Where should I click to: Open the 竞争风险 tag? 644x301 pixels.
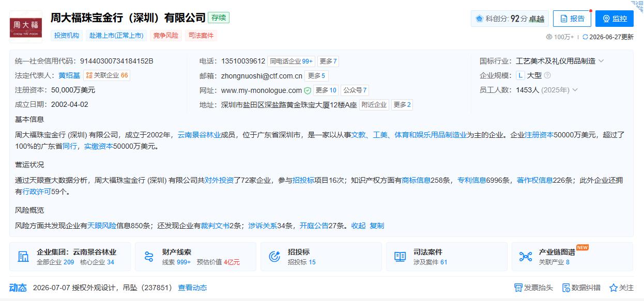point(165,36)
